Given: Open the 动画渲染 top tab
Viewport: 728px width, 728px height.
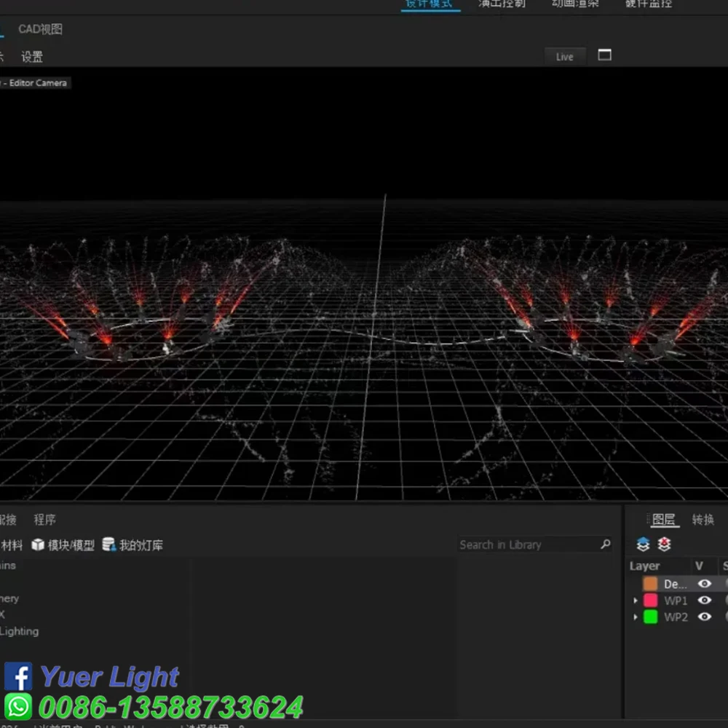Looking at the screenshot, I should (575, 4).
